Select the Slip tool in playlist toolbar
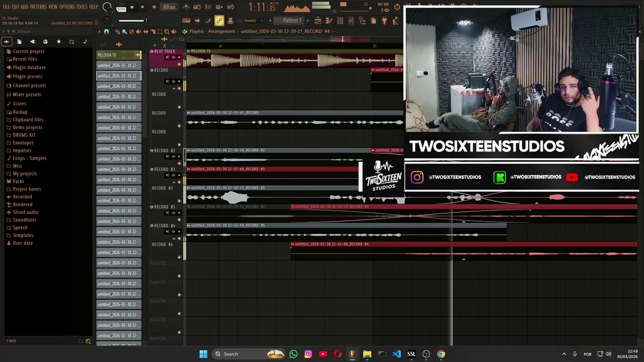Image resolution: width=644 pixels, height=362 pixels. [x=145, y=31]
